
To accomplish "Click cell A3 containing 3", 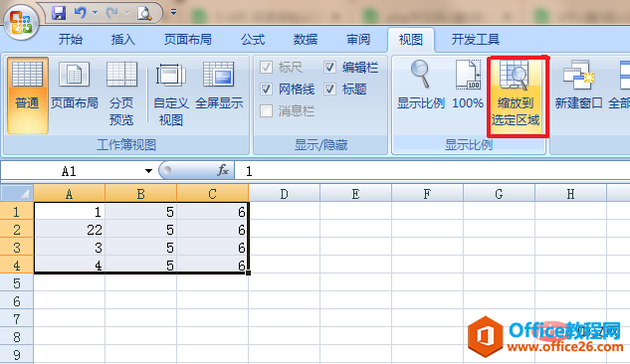I will click(70, 247).
